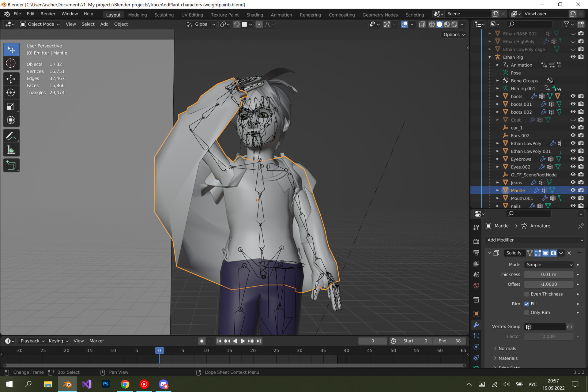Open the Modifier Properties tab (wrench icon)
Image resolution: width=588 pixels, height=392 pixels.
coord(476,325)
